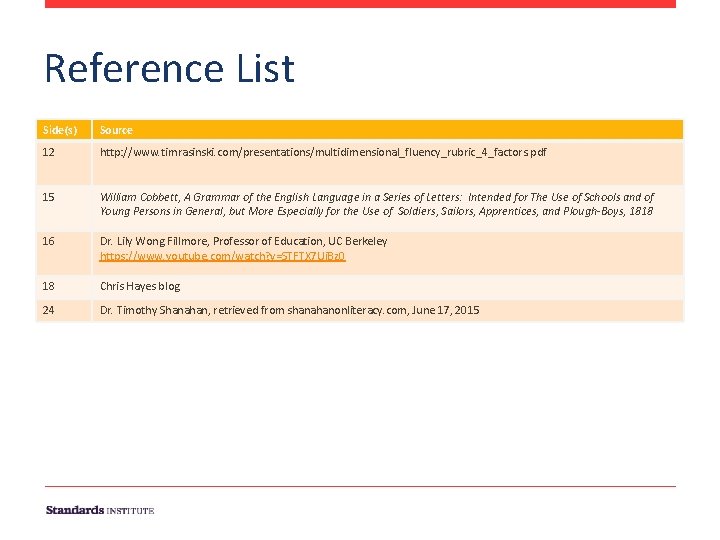This screenshot has width=720, height=540.
Task: Select the 'Reference List' slide title
Action: coord(169,68)
